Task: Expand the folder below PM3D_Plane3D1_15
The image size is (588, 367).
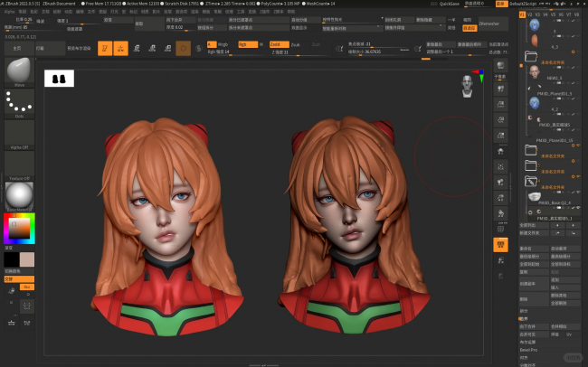Action: [x=531, y=150]
